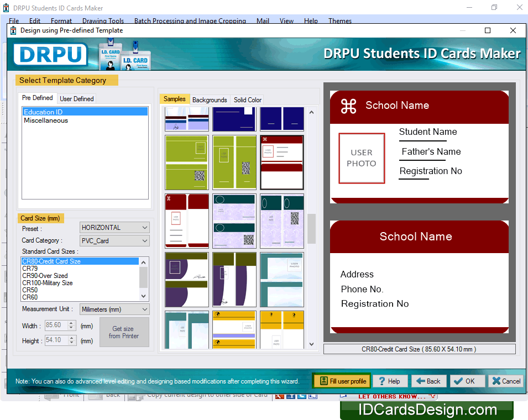Open the Drawing Tools menu
The width and height of the screenshot is (528, 420).
coord(103,21)
